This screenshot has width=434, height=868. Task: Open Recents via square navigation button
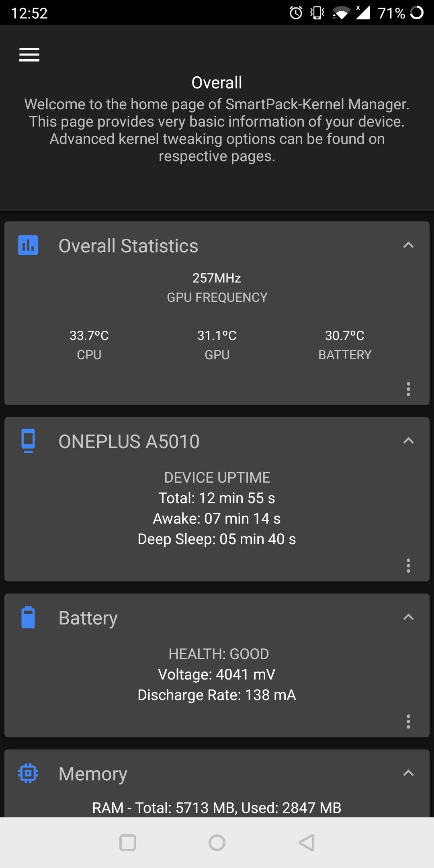pyautogui.click(x=128, y=843)
